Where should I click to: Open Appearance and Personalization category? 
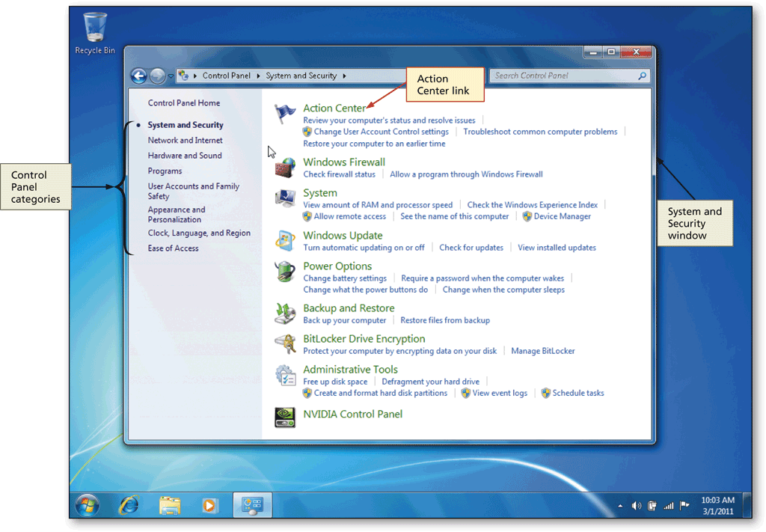[177, 215]
